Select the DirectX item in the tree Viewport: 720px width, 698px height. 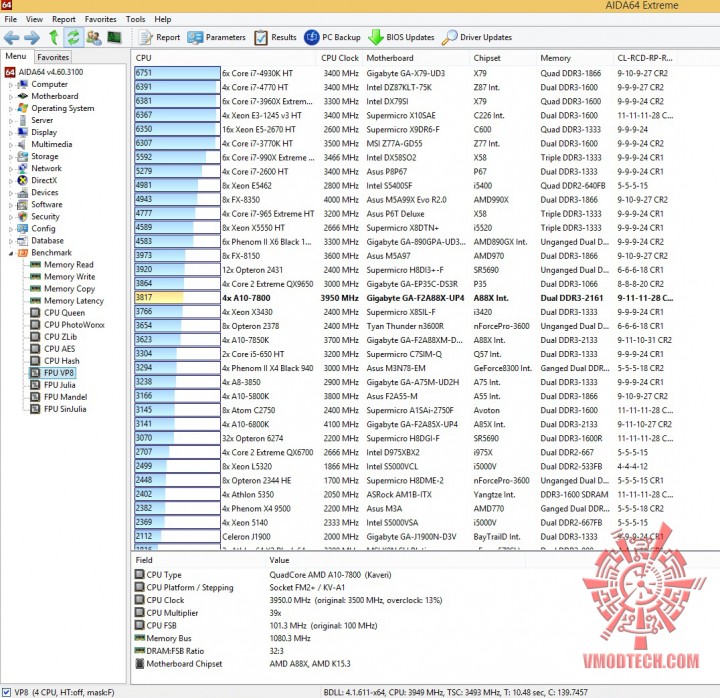pos(44,180)
